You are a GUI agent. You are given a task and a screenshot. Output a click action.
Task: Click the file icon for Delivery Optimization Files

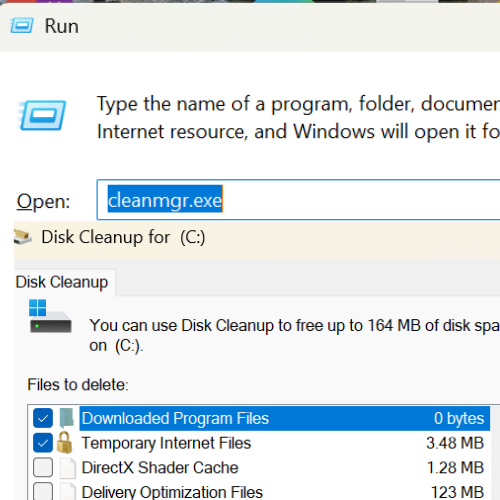point(68,491)
